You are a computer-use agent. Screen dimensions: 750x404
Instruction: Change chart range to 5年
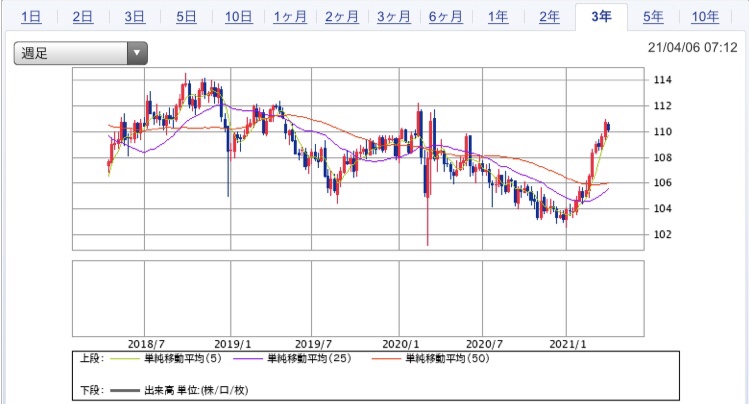(653, 17)
